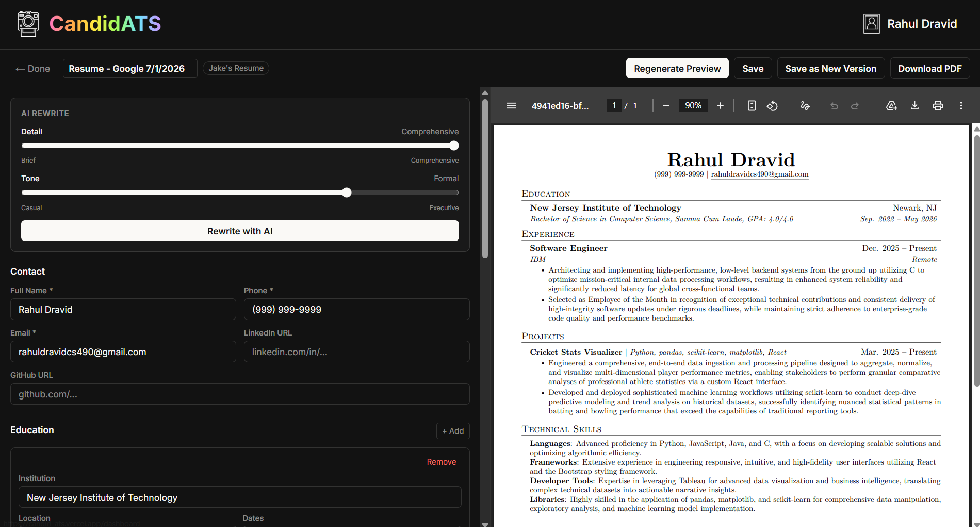This screenshot has height=527, width=980.
Task: Click the 'Education' section heading in editor
Action: tap(32, 430)
